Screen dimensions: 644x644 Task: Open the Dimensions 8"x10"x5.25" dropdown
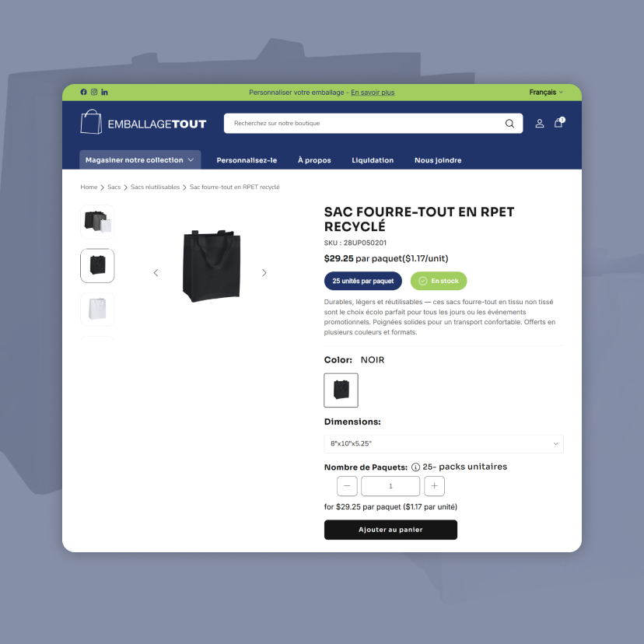tap(443, 444)
